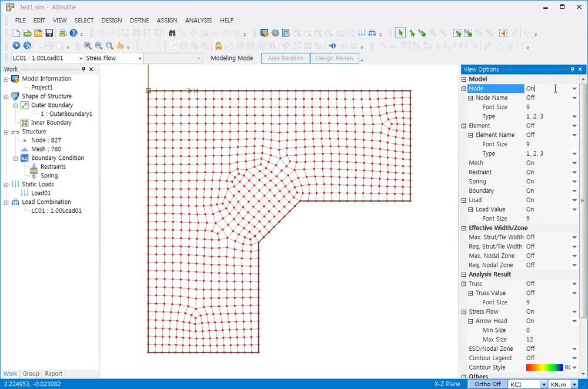Collapse the Boundary Condition tree node
588x389 pixels.
click(15, 159)
